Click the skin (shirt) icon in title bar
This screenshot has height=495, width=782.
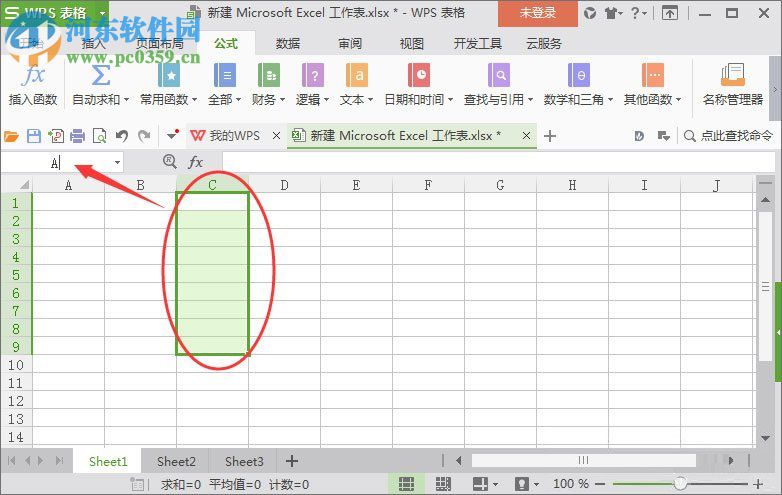[611, 13]
